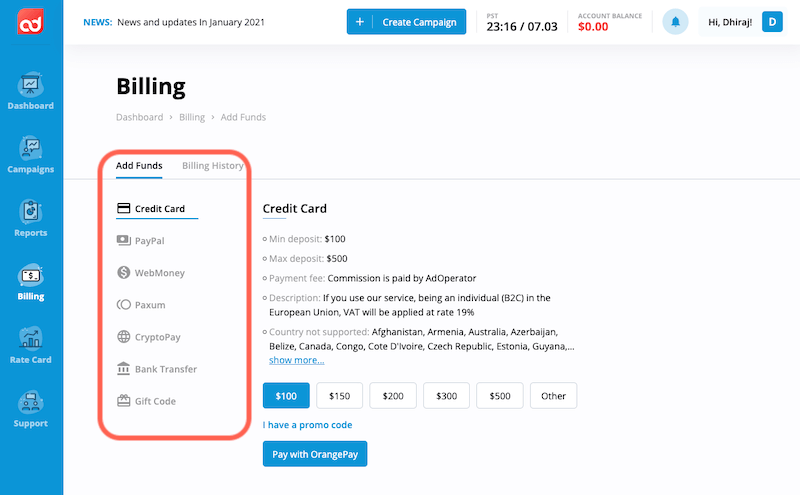The height and width of the screenshot is (495, 800).
Task: Choose the Other deposit amount
Action: 554,395
